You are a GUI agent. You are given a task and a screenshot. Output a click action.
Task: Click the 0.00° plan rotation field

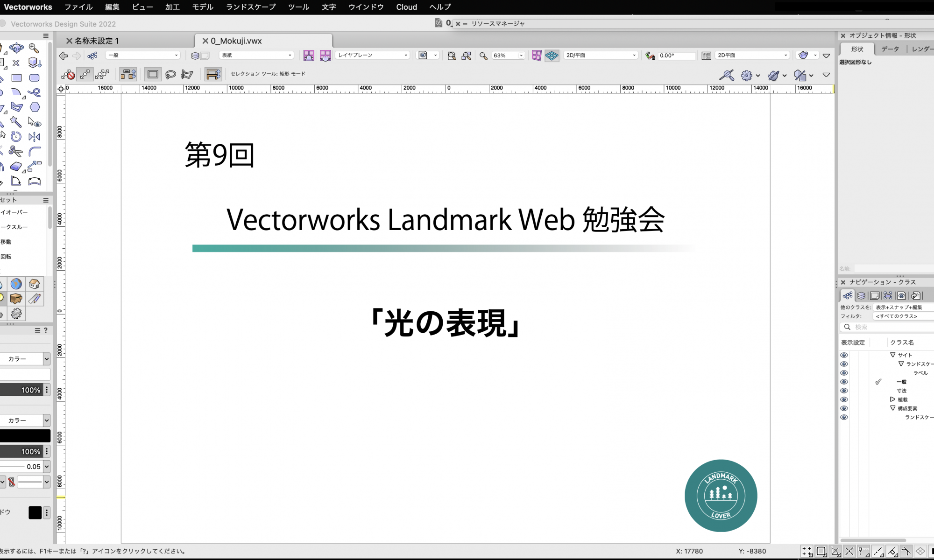click(676, 56)
